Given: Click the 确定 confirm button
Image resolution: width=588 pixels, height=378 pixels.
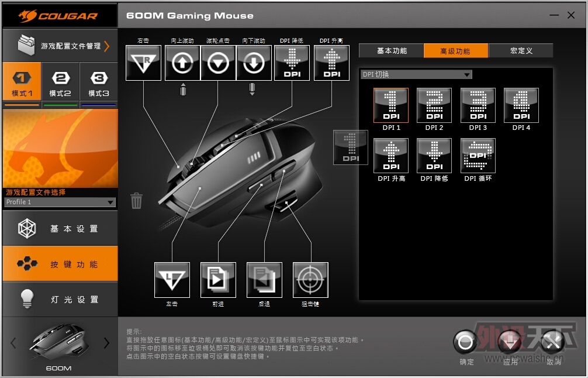Looking at the screenshot, I should pos(466,342).
